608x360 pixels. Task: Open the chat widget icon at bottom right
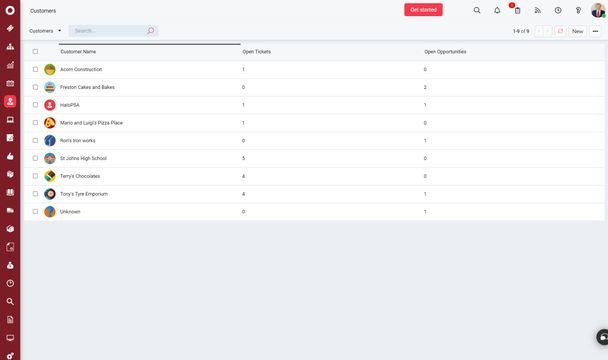[x=603, y=337]
